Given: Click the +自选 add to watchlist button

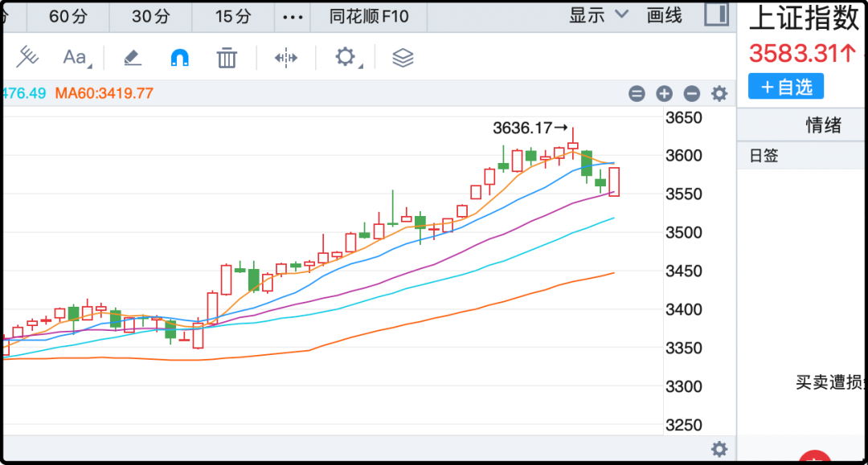Looking at the screenshot, I should (x=786, y=87).
